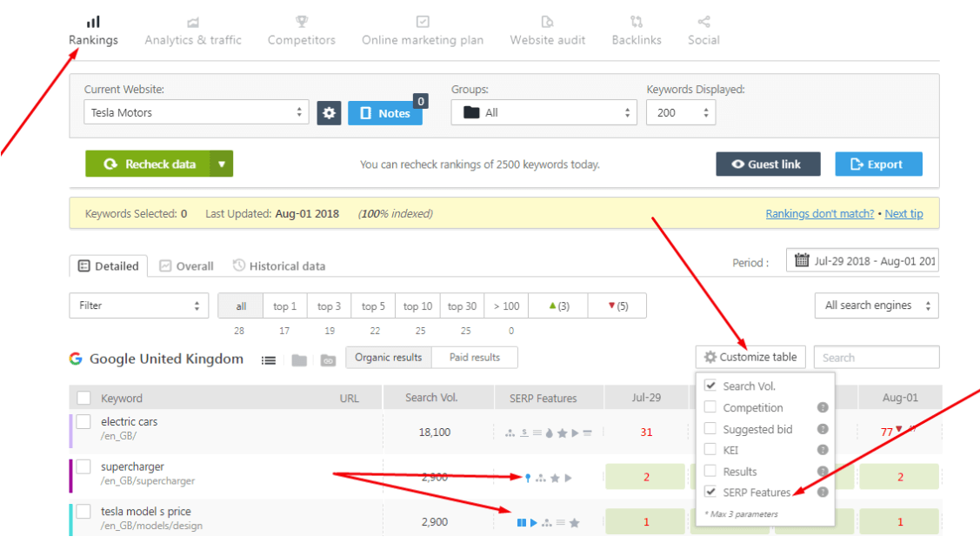The image size is (980, 550).
Task: Select the Detailed view tab
Action: click(x=109, y=266)
